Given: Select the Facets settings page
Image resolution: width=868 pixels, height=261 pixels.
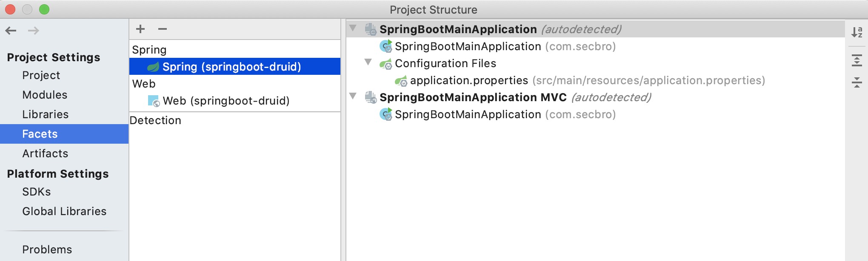Looking at the screenshot, I should pos(64,134).
